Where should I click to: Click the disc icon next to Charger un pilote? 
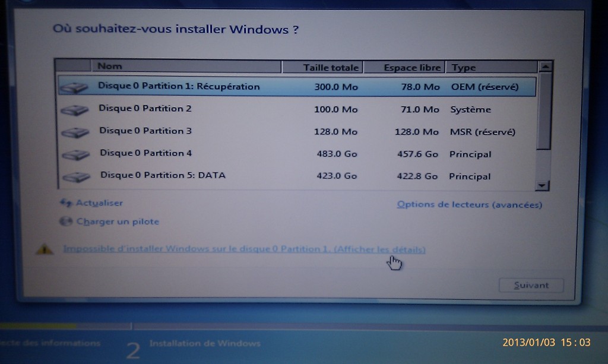(x=66, y=221)
